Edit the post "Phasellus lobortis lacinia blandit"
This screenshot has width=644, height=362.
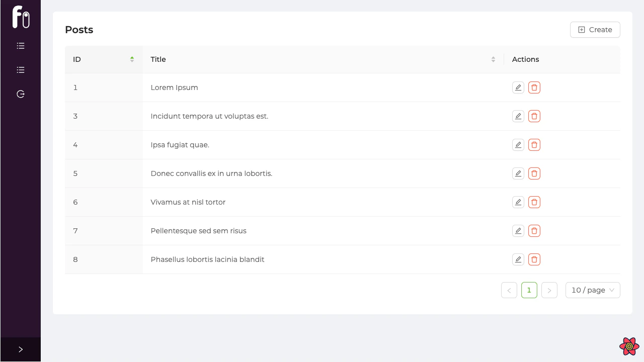[x=518, y=259]
